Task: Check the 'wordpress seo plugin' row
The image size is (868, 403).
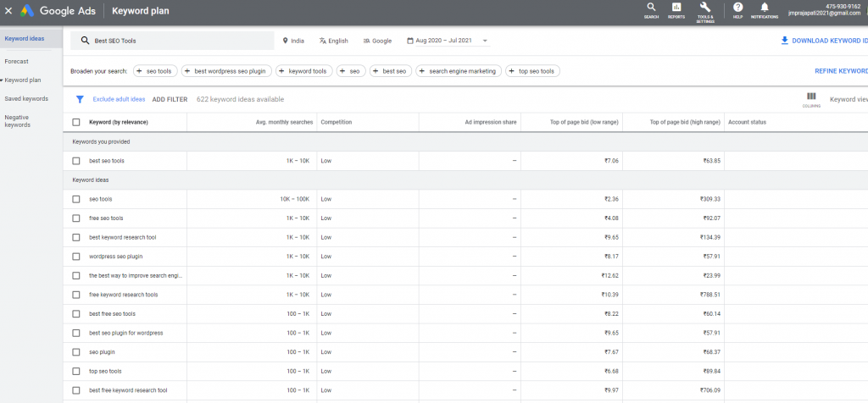Action: pyautogui.click(x=75, y=257)
